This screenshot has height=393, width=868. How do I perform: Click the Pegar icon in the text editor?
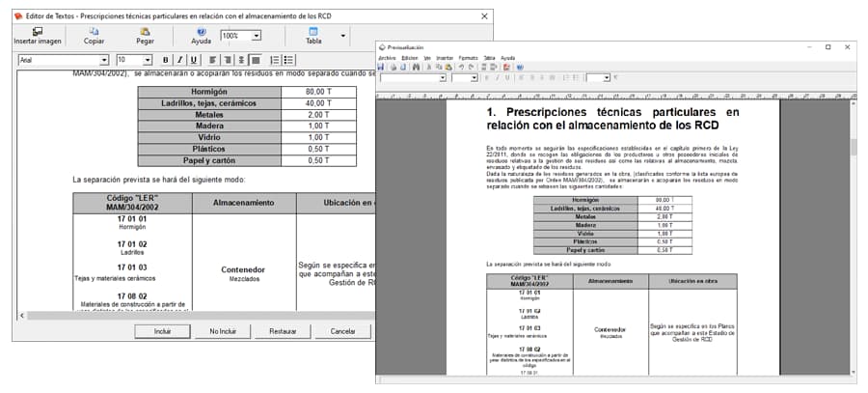tap(145, 32)
